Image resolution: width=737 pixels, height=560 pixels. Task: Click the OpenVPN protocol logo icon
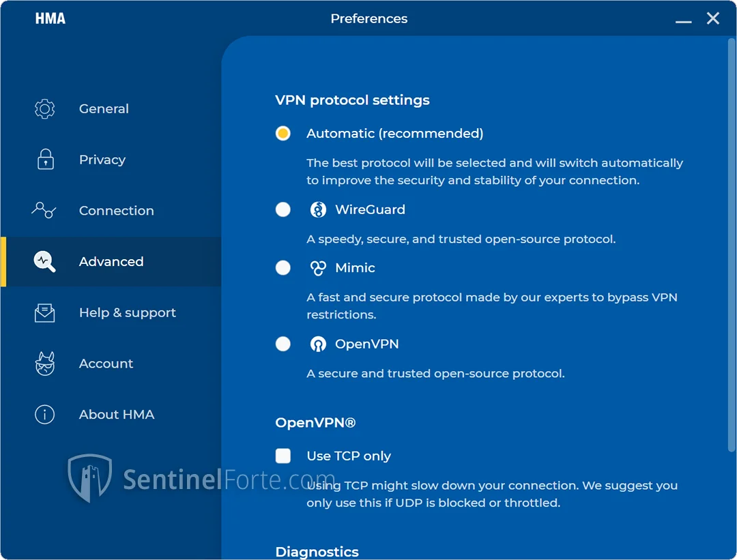point(318,344)
